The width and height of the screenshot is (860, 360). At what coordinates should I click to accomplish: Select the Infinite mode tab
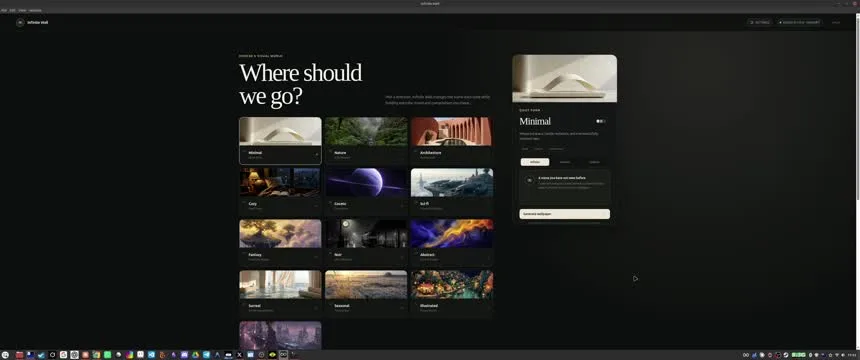[535, 162]
